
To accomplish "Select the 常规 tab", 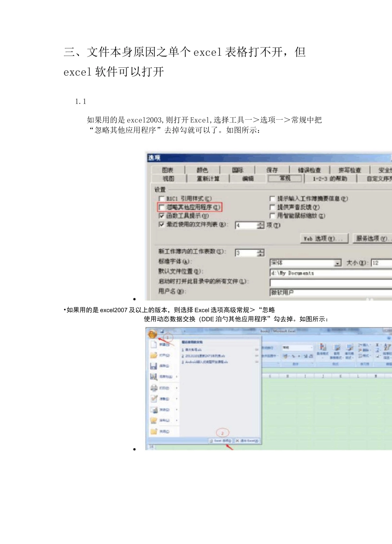I will coord(285,178).
